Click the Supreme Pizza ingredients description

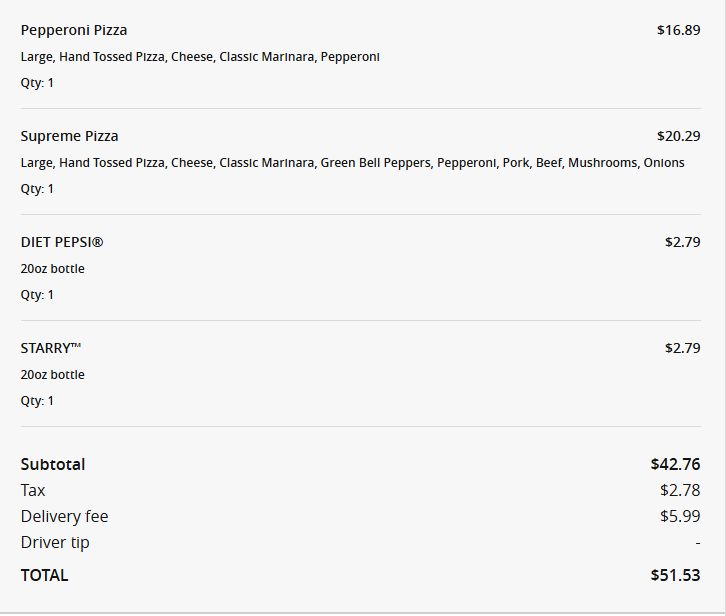(352, 163)
